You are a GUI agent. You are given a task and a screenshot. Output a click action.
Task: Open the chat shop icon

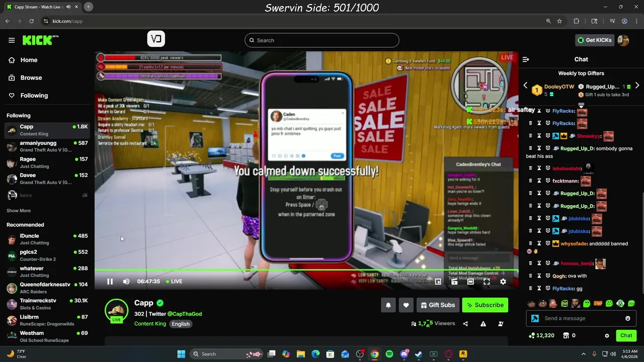coord(566,335)
